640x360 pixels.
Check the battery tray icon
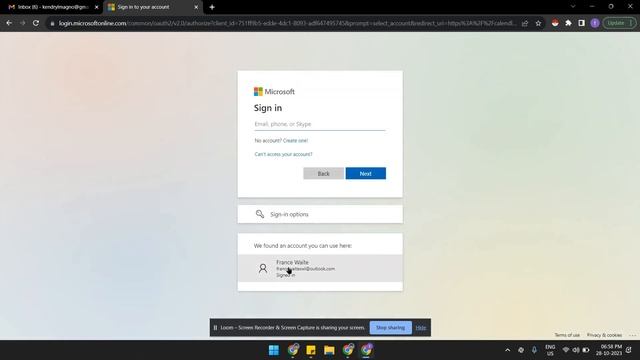586,350
